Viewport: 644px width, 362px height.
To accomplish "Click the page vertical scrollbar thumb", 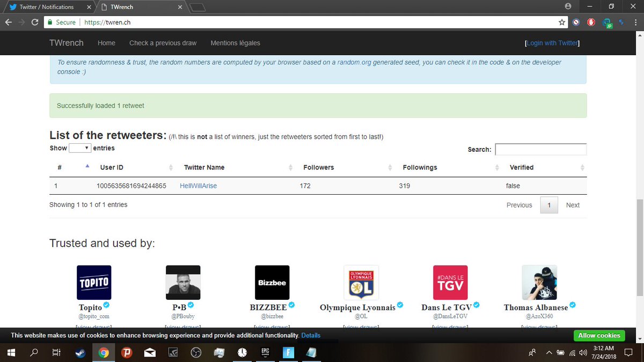I will pyautogui.click(x=640, y=247).
